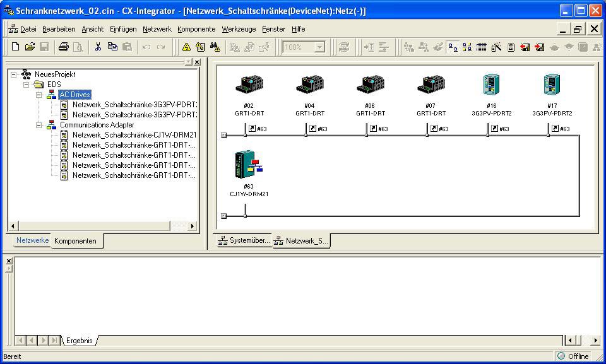Click the yellow warning triangle toolbar icon
This screenshot has width=606, height=364.
pos(187,47)
